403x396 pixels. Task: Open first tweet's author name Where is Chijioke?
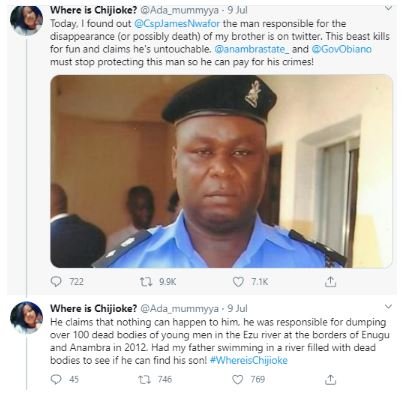(x=93, y=10)
